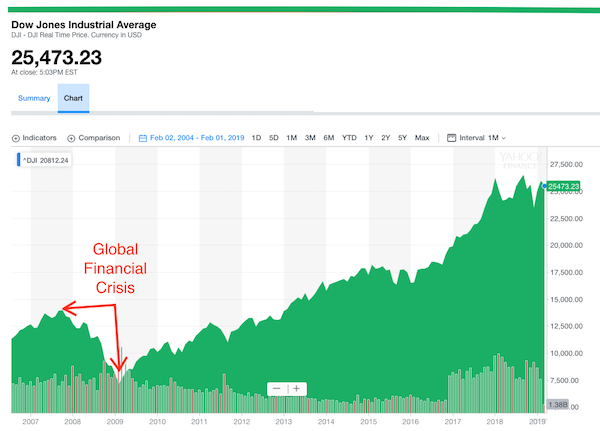Screen dimensions: 600x431
Task: Open the Feb 02, 2004 date range picker
Action: (197, 138)
